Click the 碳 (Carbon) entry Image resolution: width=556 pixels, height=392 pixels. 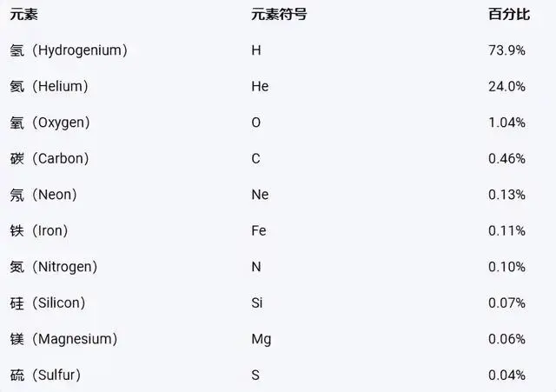[50, 158]
